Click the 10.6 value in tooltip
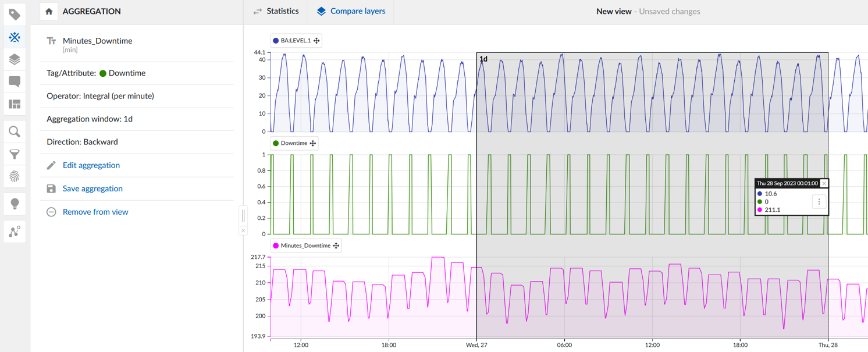The height and width of the screenshot is (352, 868). [771, 194]
